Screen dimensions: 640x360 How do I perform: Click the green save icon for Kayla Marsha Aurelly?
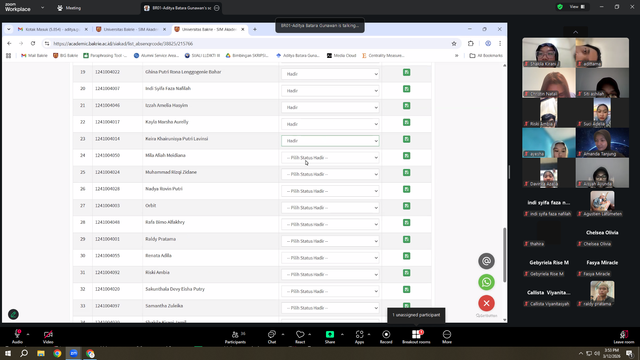(x=407, y=122)
